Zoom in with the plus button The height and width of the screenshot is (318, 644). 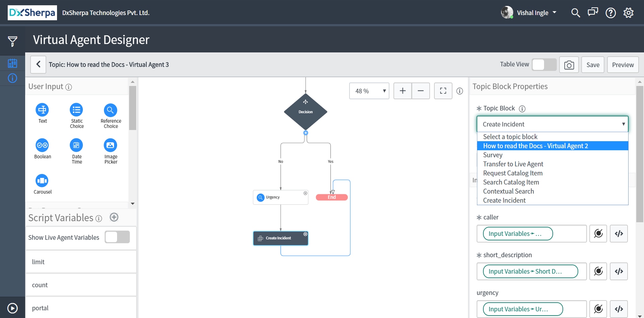(402, 91)
